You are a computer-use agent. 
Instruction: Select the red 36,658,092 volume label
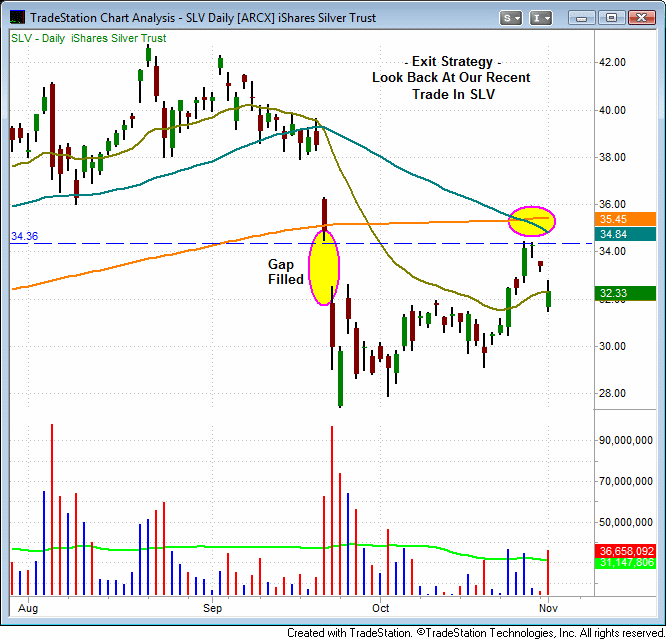[x=625, y=551]
